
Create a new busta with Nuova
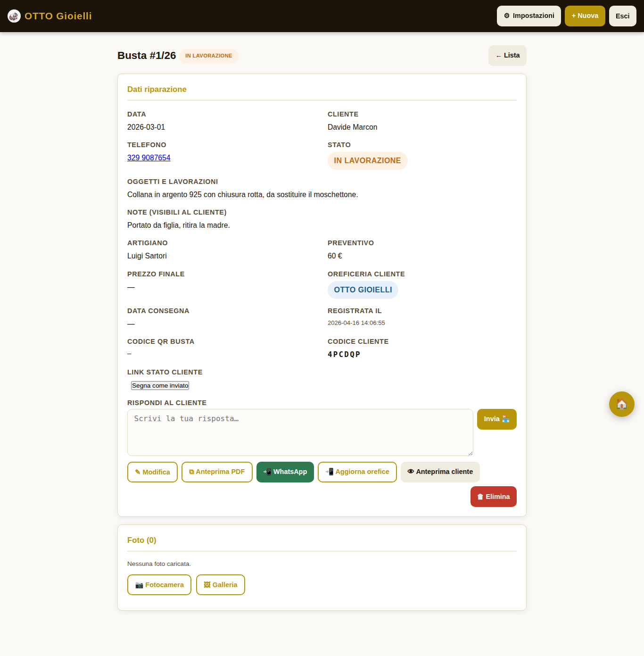tap(585, 16)
